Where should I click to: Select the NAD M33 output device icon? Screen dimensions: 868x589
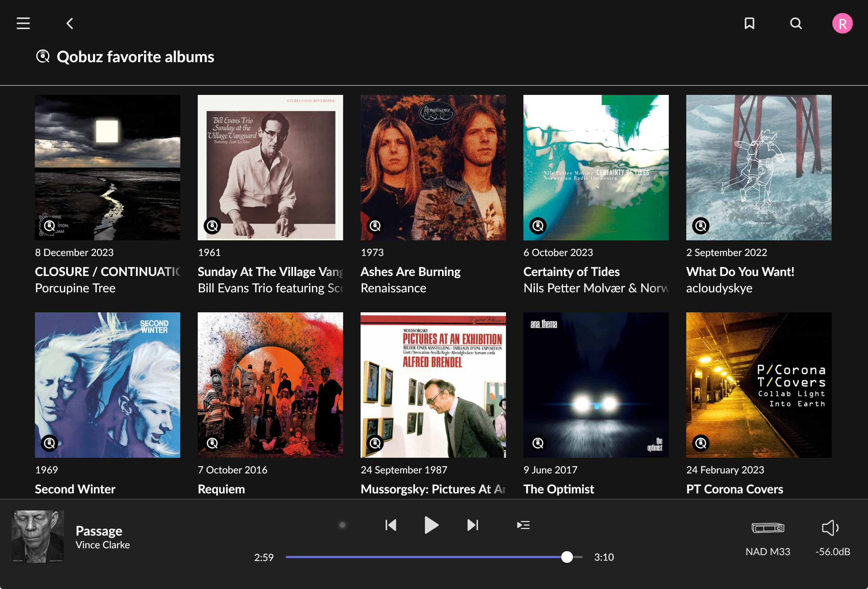[768, 528]
